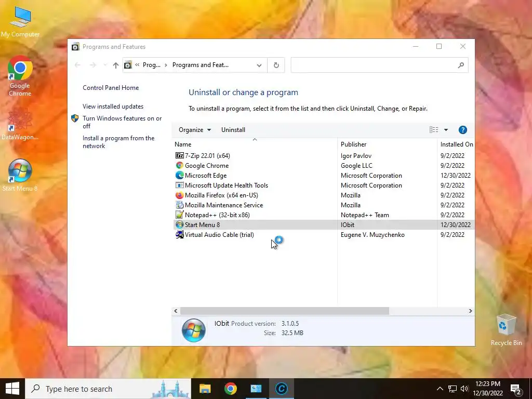
Task: Click the blue C uninstaller taskbar icon
Action: coord(281,389)
